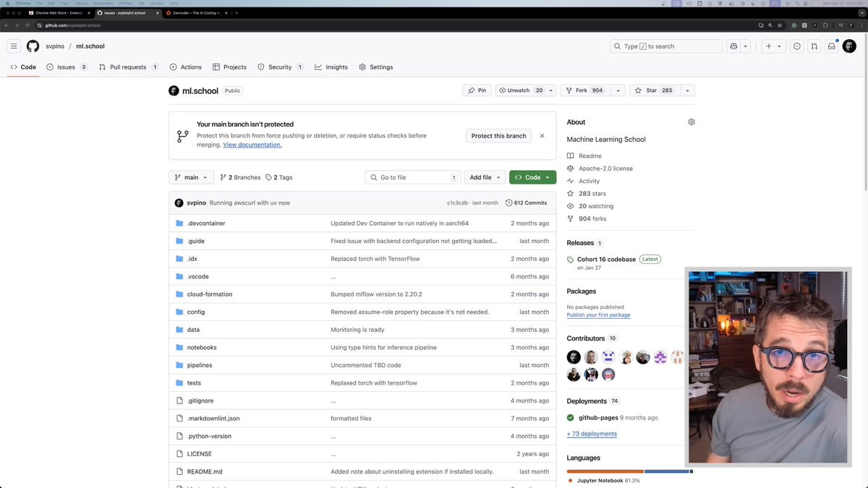Open the notebooks folder
This screenshot has height=488, width=868.
click(202, 348)
